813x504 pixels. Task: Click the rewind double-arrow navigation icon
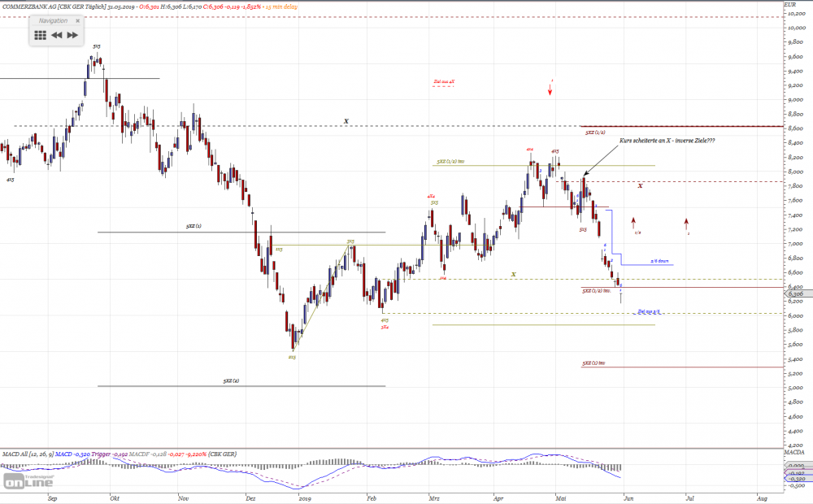[57, 35]
